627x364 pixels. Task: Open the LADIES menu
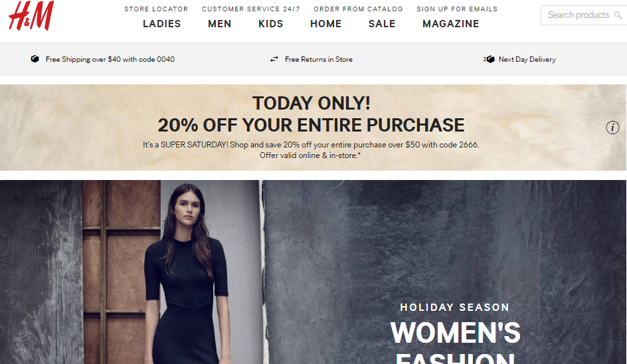161,24
